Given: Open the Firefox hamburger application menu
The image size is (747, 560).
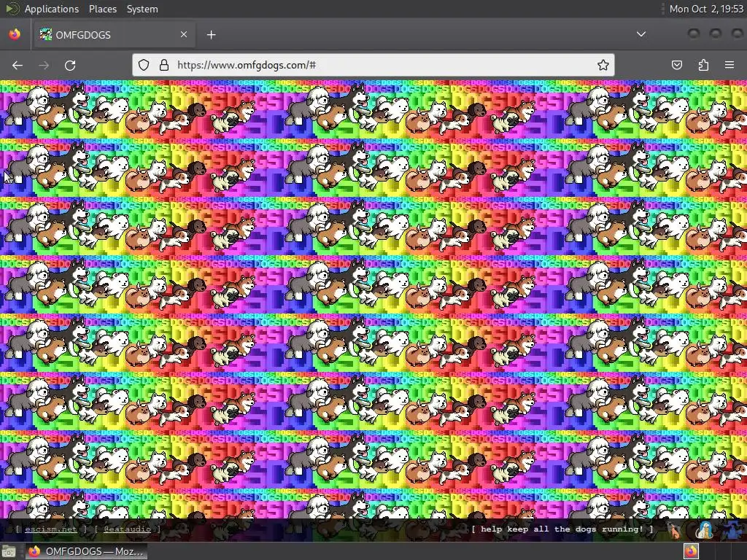Looking at the screenshot, I should coord(729,65).
